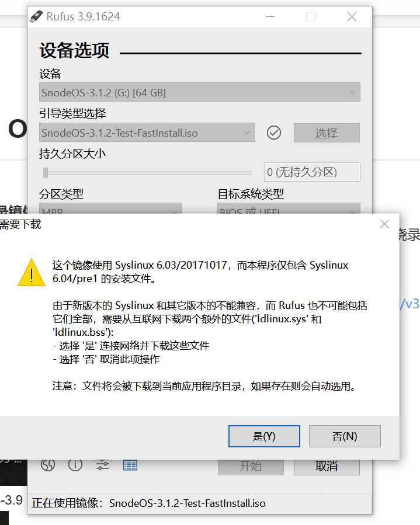Show the log list icon
The image size is (420, 525).
coord(130,465)
